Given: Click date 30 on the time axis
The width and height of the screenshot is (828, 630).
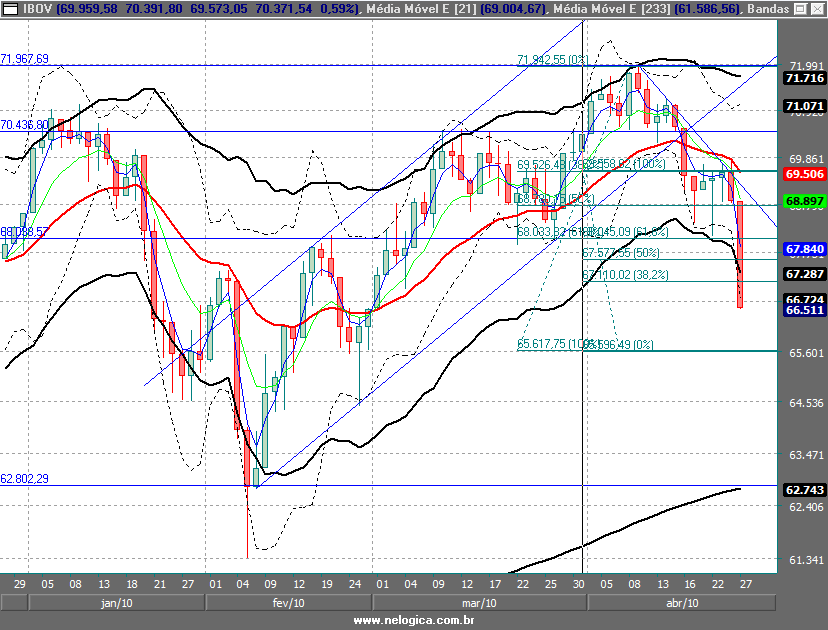Looking at the screenshot, I should pyautogui.click(x=579, y=584).
